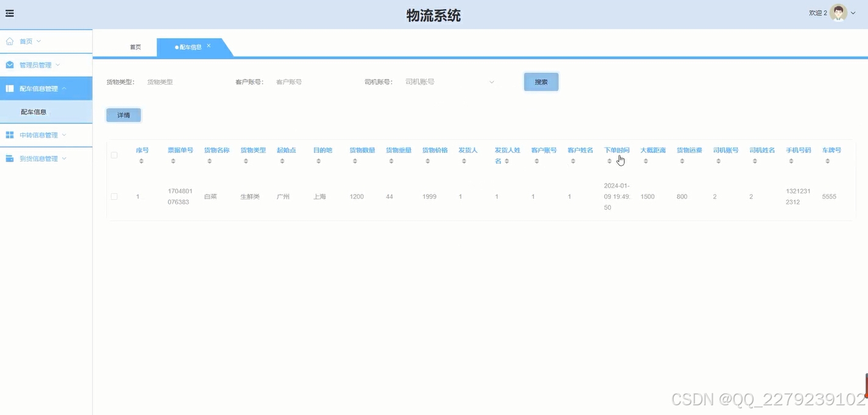
Task: Open the user dropdown arrow beside the avatar
Action: (x=853, y=13)
